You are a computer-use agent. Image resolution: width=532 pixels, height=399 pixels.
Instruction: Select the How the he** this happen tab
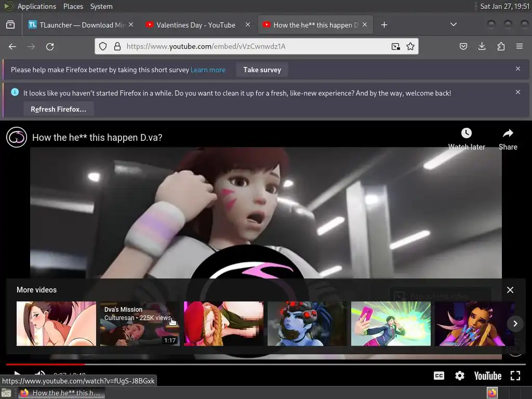(x=315, y=25)
